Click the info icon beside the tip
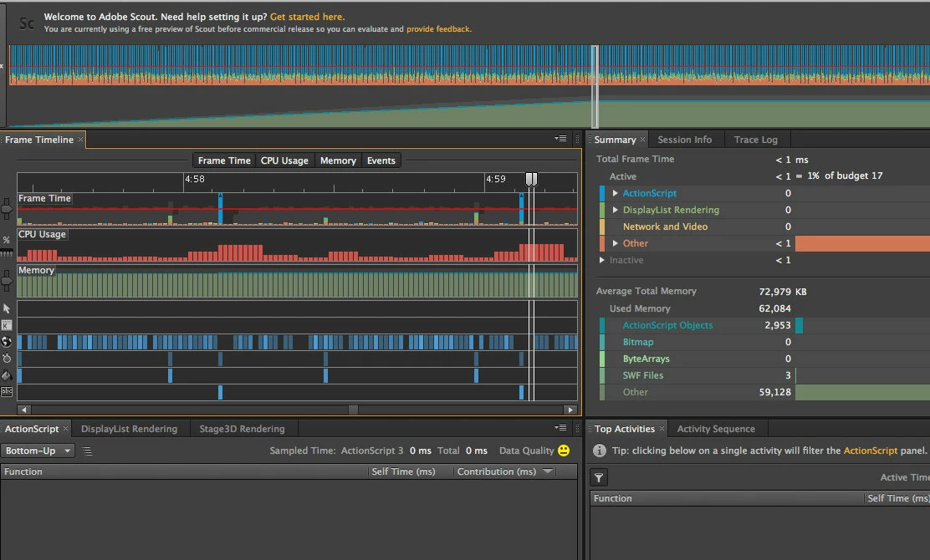This screenshot has height=560, width=930. (x=600, y=451)
